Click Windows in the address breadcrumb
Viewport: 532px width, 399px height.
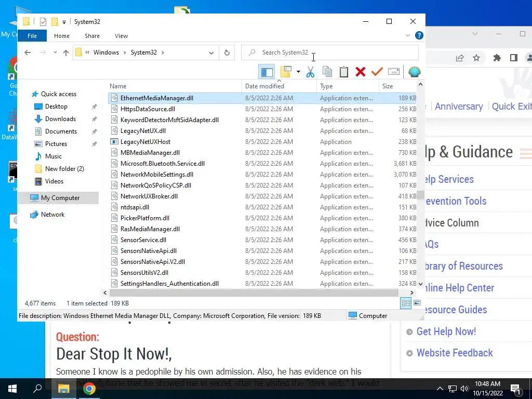pos(106,52)
